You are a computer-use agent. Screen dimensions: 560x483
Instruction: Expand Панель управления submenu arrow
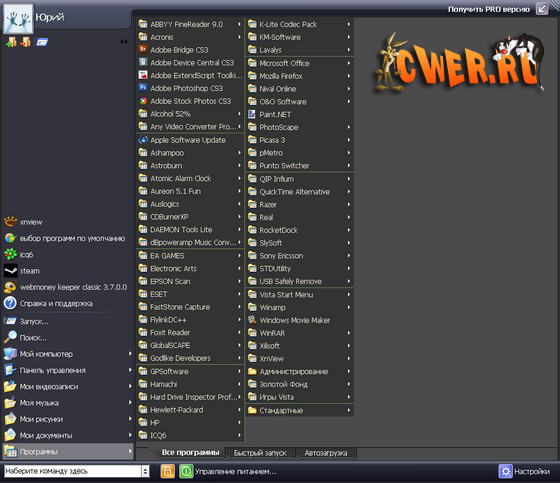click(130, 370)
